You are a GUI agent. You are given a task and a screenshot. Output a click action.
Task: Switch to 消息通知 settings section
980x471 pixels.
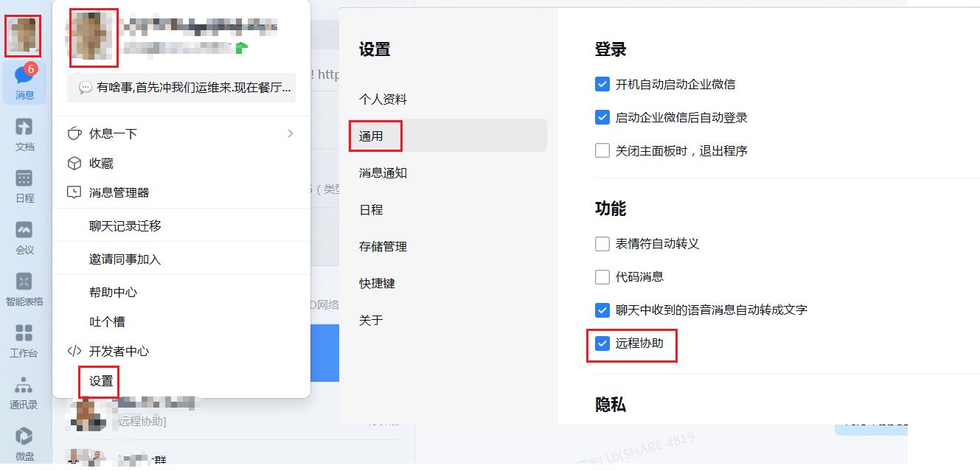pyautogui.click(x=383, y=172)
